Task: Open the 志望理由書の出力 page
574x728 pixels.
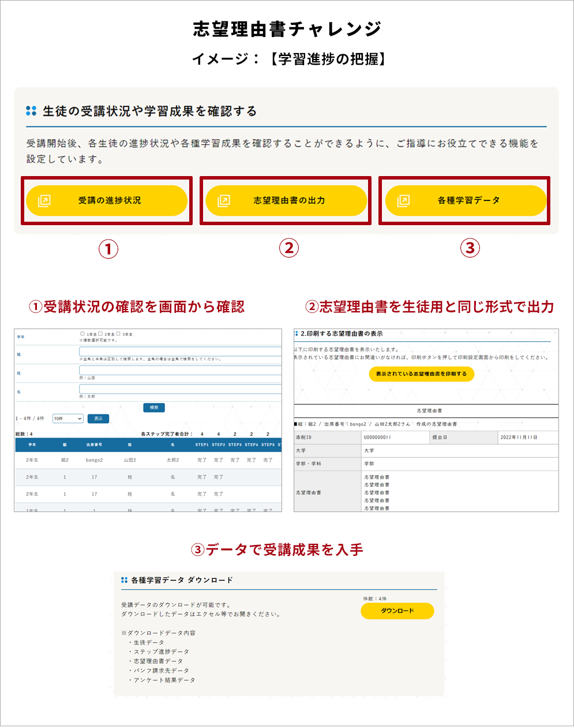Action: click(288, 201)
